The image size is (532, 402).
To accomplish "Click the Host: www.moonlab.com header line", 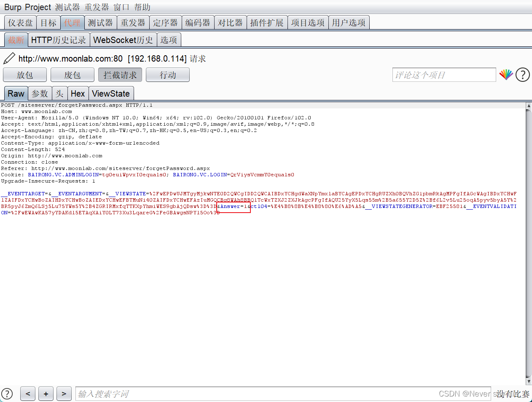I will point(37,111).
